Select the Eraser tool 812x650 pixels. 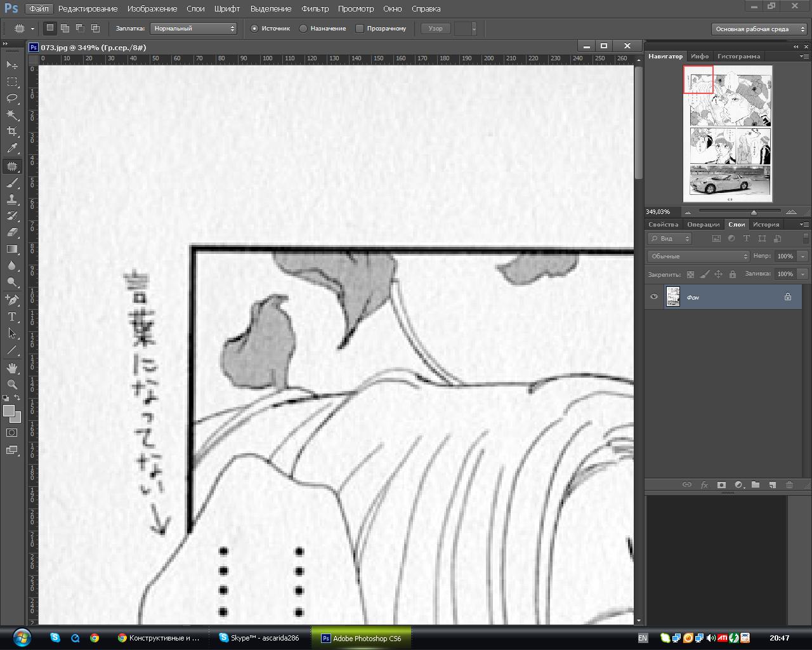[12, 232]
